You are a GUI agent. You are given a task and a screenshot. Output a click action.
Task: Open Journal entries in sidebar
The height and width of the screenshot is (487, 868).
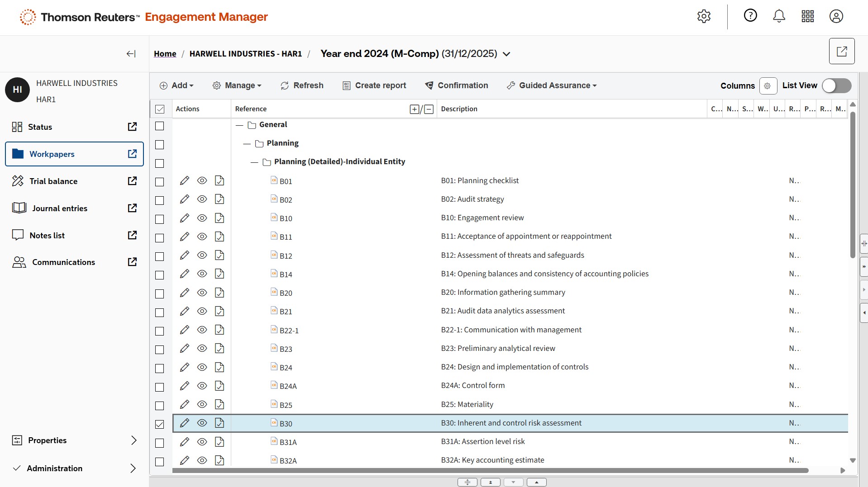(60, 208)
